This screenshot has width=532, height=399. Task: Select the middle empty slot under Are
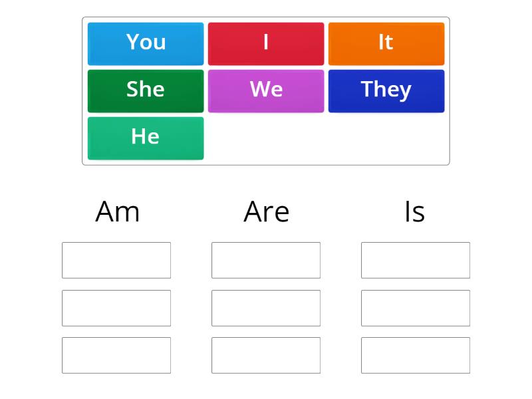pyautogui.click(x=266, y=308)
